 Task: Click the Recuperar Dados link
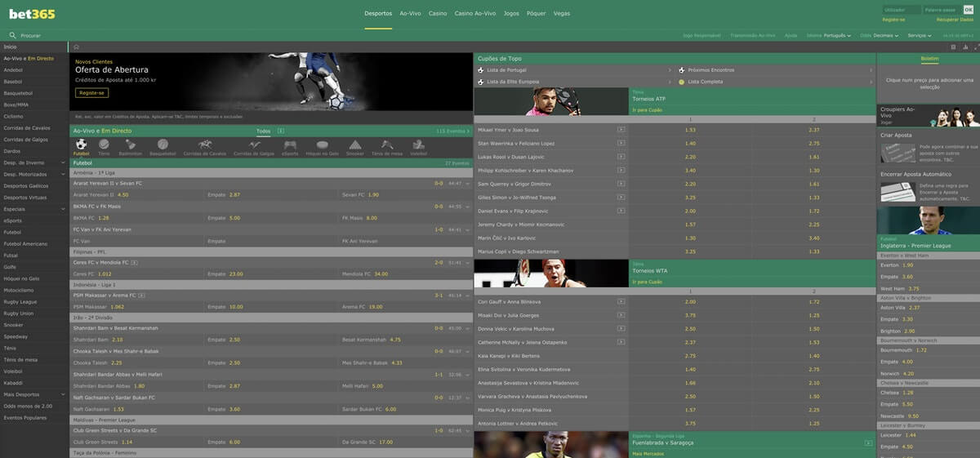point(955,20)
